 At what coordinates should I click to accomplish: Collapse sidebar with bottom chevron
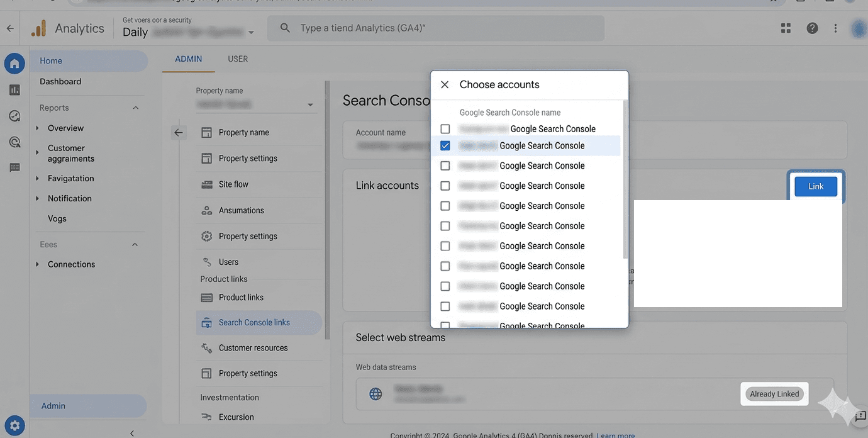132,433
